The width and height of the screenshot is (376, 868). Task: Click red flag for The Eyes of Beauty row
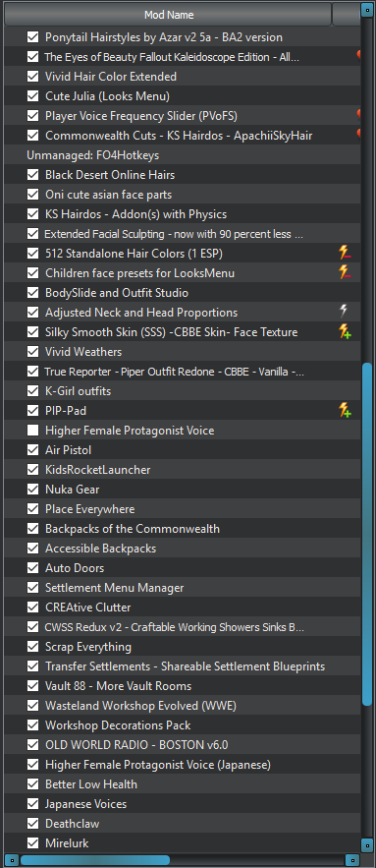point(358,56)
